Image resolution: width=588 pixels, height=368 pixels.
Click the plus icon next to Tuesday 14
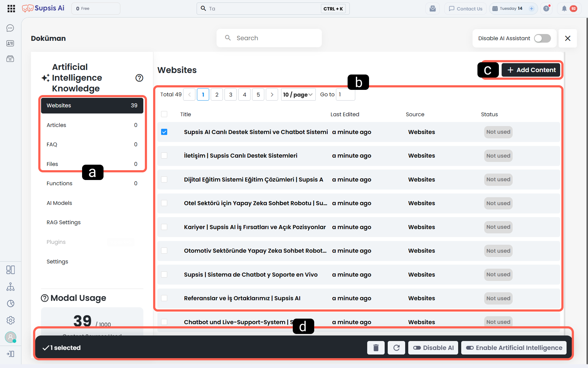click(x=532, y=9)
